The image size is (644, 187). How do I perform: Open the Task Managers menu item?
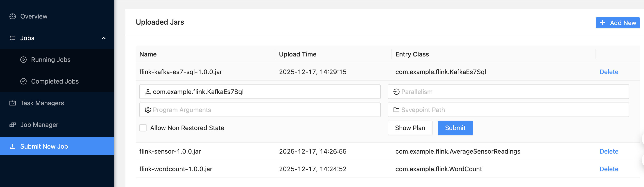pyautogui.click(x=42, y=103)
